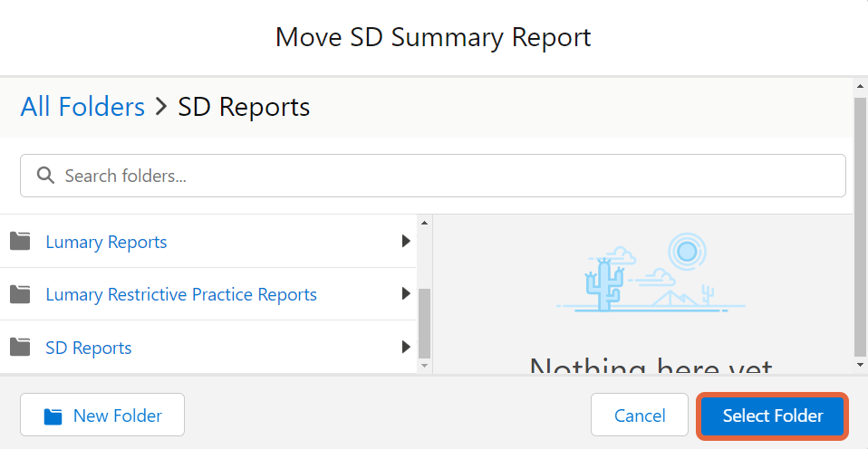Confirm with the Select Folder button
The image size is (868, 449).
coord(772,416)
